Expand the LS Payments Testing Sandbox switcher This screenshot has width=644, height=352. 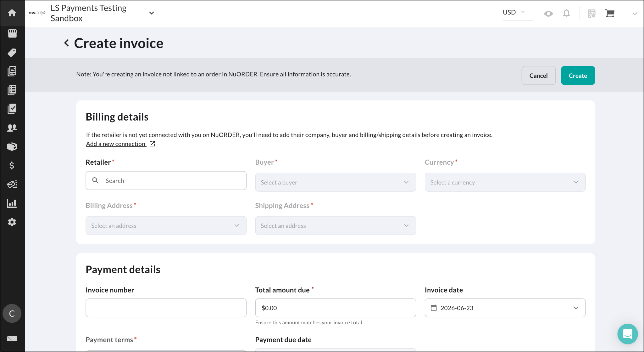(152, 13)
